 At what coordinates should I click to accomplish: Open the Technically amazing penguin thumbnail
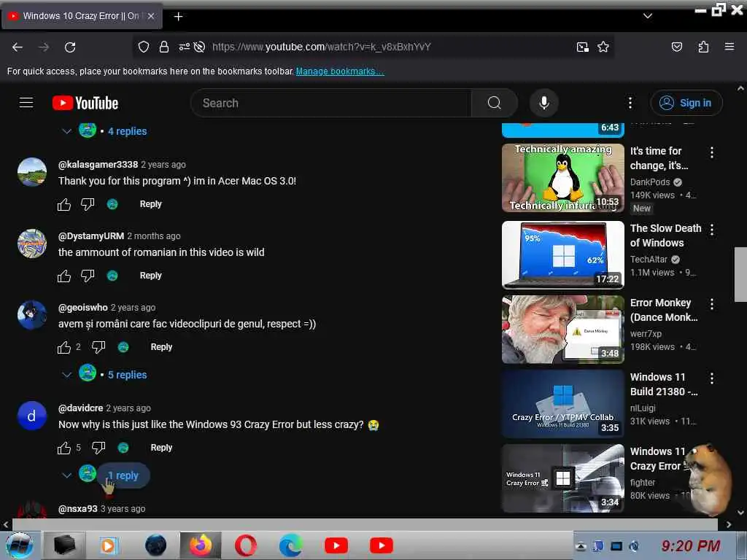[562, 178]
